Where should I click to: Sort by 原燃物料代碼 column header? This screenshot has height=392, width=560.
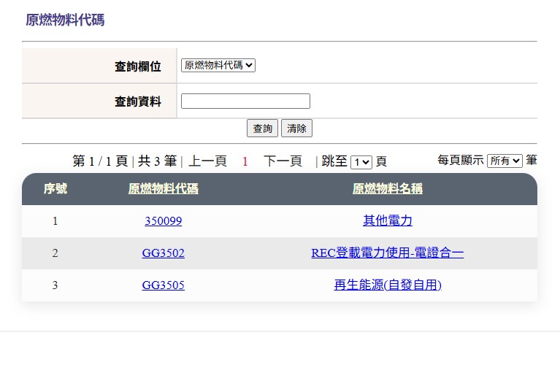(163, 189)
